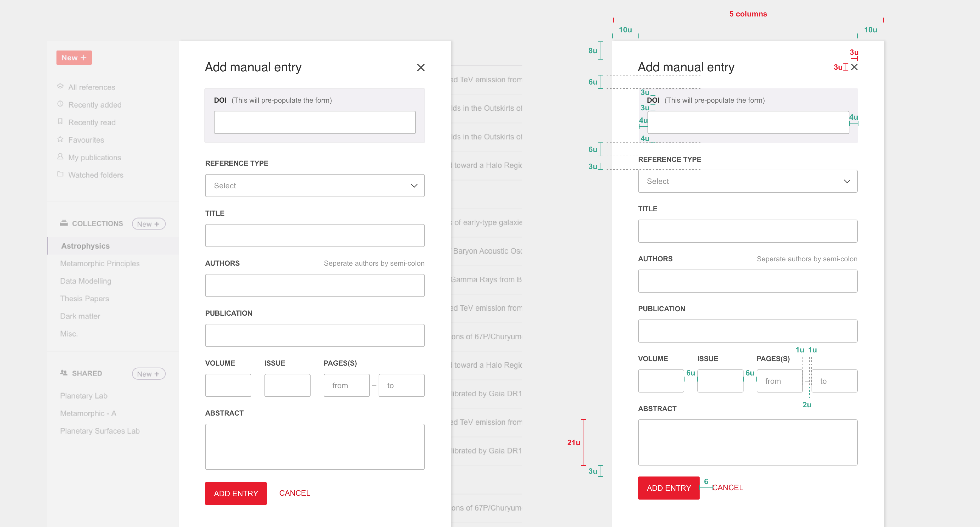Click the Recently added clock icon

(60, 104)
